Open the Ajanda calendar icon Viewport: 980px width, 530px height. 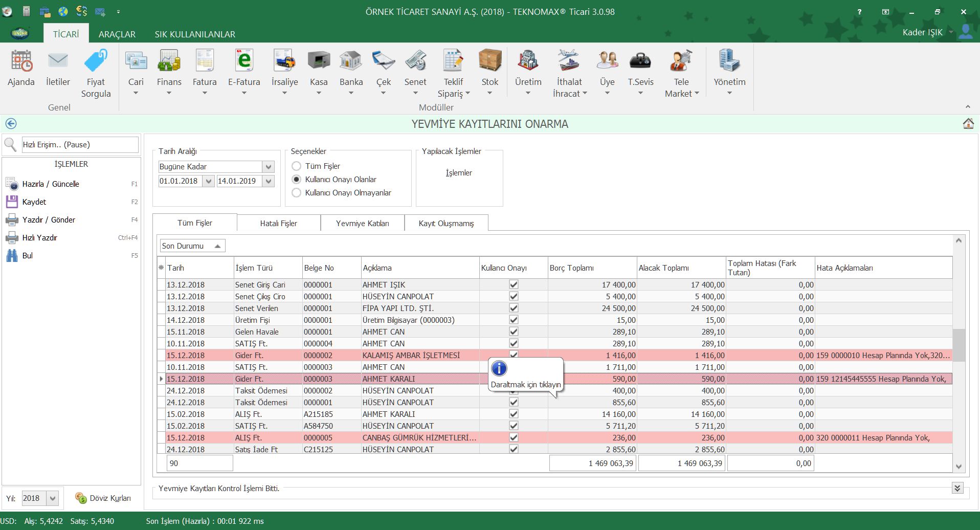(x=21, y=61)
